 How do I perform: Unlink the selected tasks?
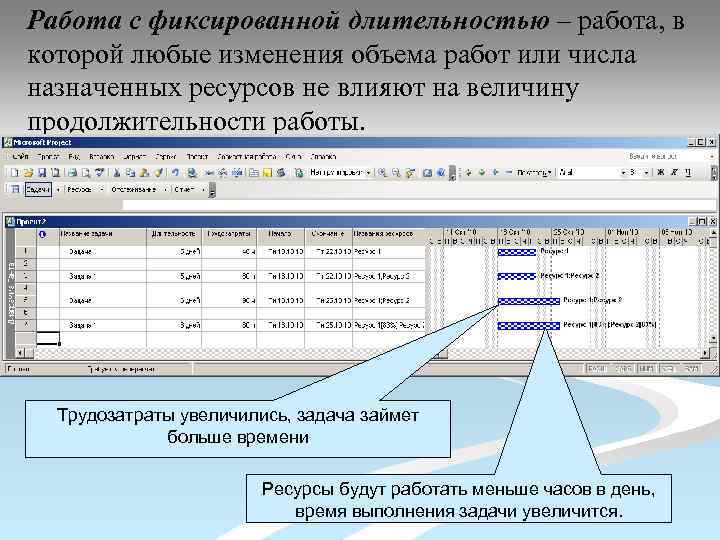[223, 173]
